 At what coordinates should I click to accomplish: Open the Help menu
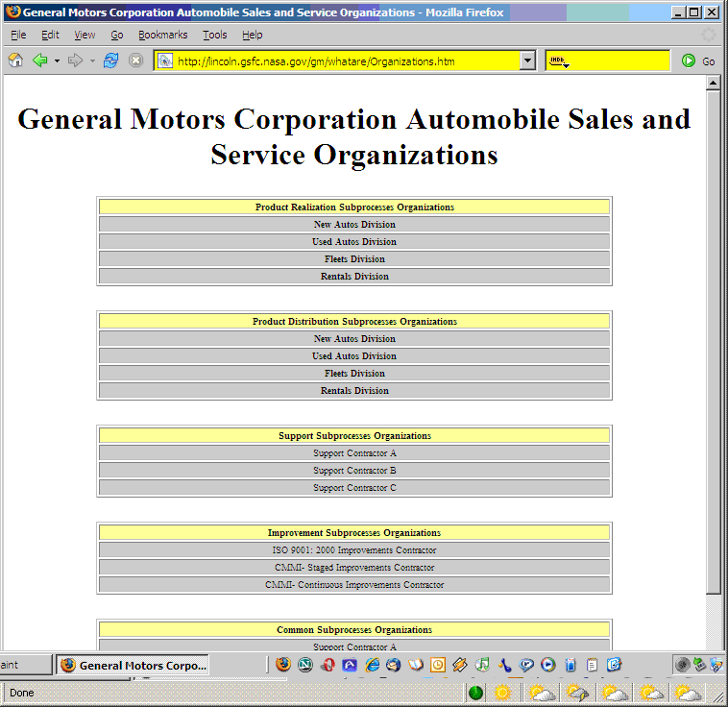pos(252,35)
